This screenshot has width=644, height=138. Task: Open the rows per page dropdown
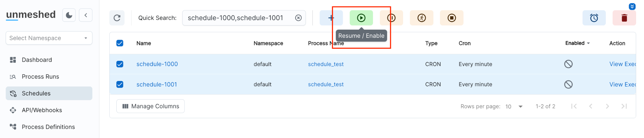pyautogui.click(x=514, y=106)
